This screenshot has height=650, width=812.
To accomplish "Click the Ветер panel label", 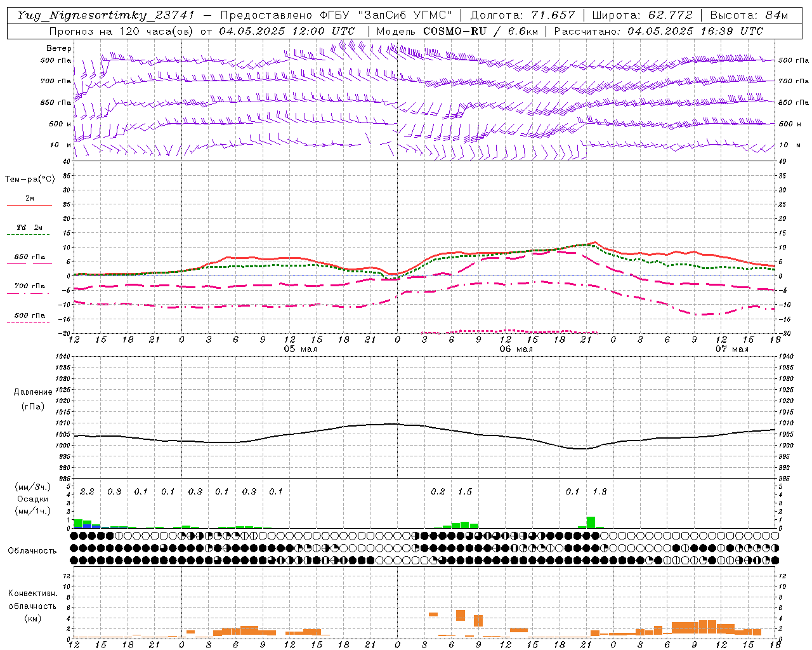I will point(59,48).
